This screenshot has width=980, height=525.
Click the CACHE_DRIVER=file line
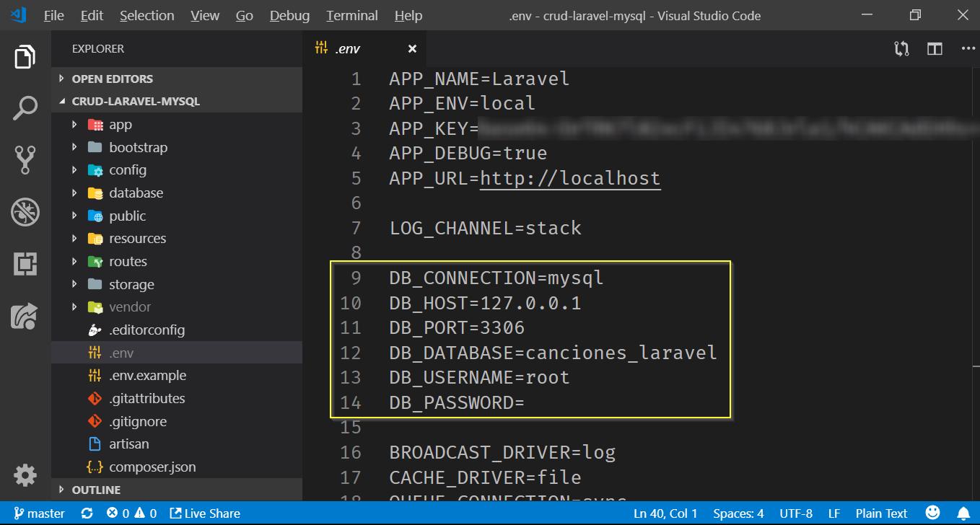point(485,477)
